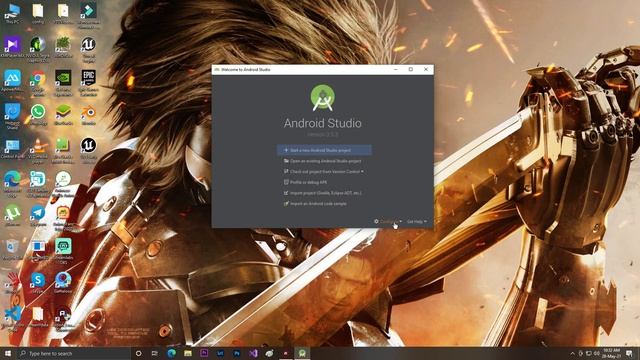Close the Welcome to Android Studio window
The height and width of the screenshot is (360, 640).
426,69
